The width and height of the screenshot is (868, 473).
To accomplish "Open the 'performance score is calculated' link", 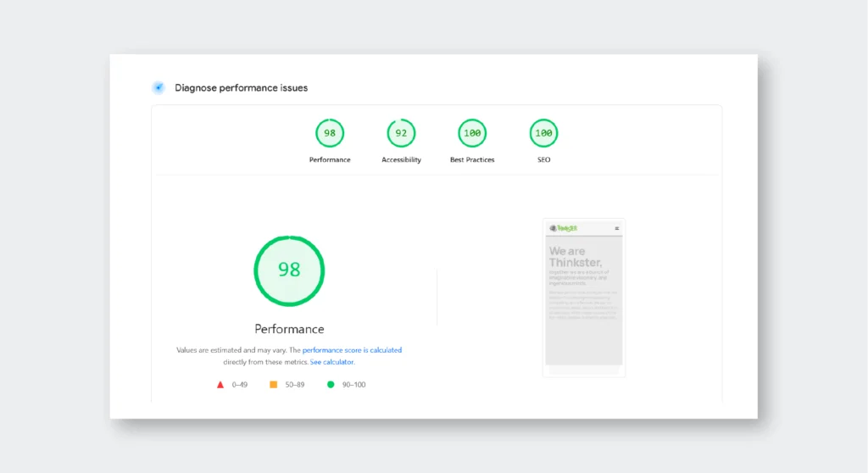I will pos(352,350).
